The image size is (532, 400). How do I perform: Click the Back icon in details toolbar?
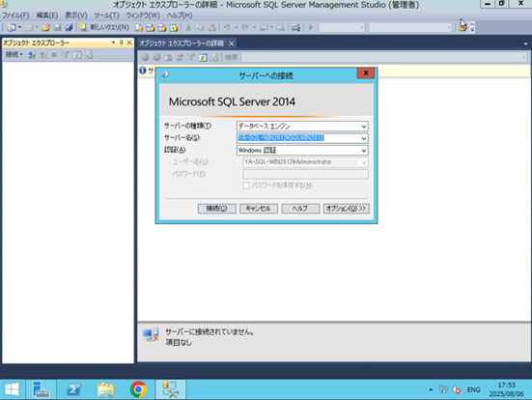point(145,58)
